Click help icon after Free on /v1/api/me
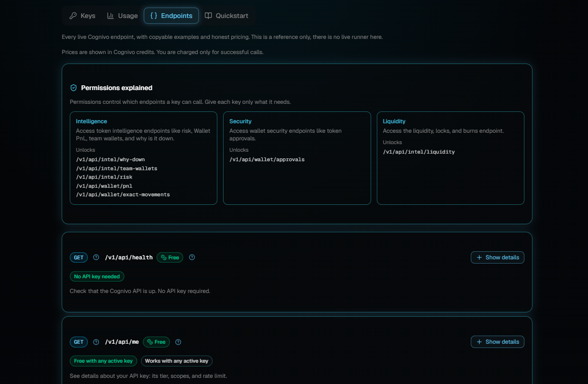 [x=178, y=342]
